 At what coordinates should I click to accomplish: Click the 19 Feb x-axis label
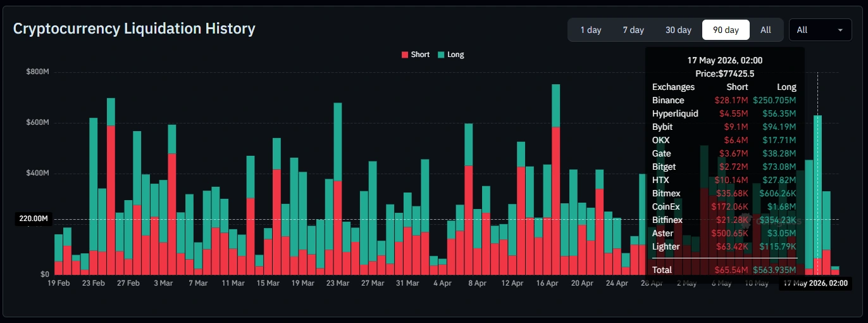pos(59,283)
